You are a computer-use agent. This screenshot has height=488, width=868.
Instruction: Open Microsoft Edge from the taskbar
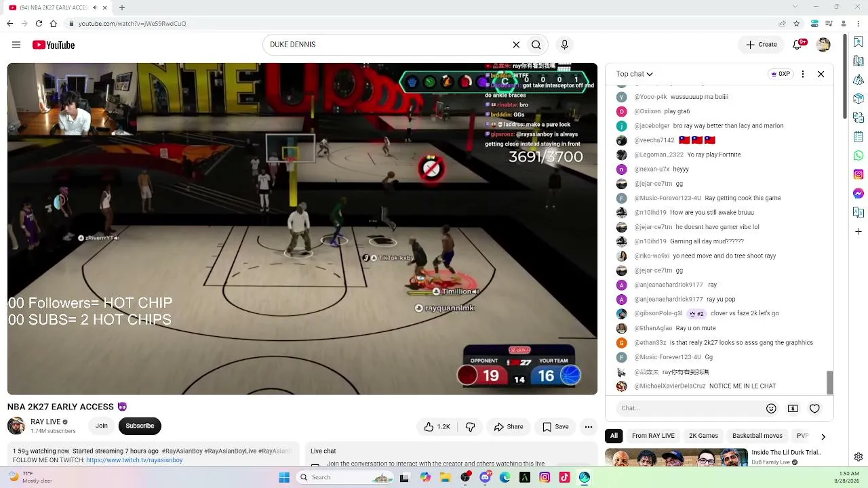click(x=505, y=477)
